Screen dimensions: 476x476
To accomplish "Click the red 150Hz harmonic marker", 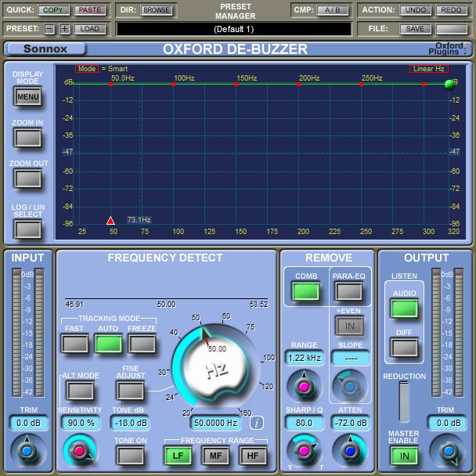I will click(236, 84).
